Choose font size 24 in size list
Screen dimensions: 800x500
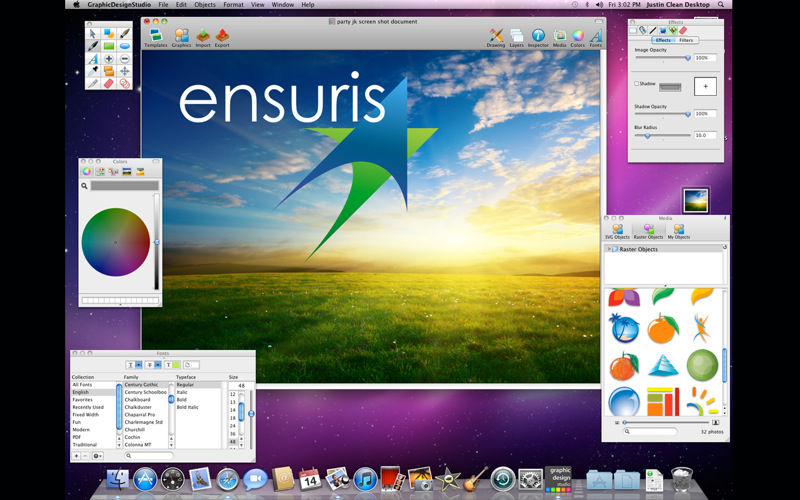click(233, 426)
